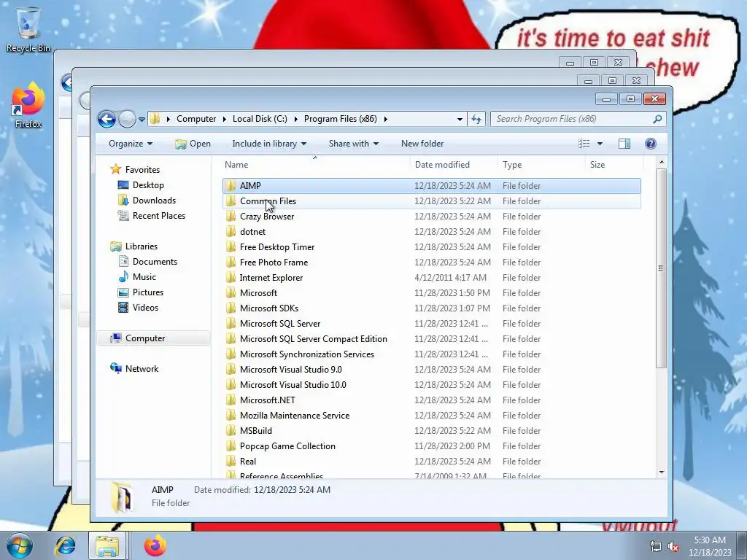Screen dimensions: 747x560
Task: Go back with the Back arrow button
Action: 107,119
